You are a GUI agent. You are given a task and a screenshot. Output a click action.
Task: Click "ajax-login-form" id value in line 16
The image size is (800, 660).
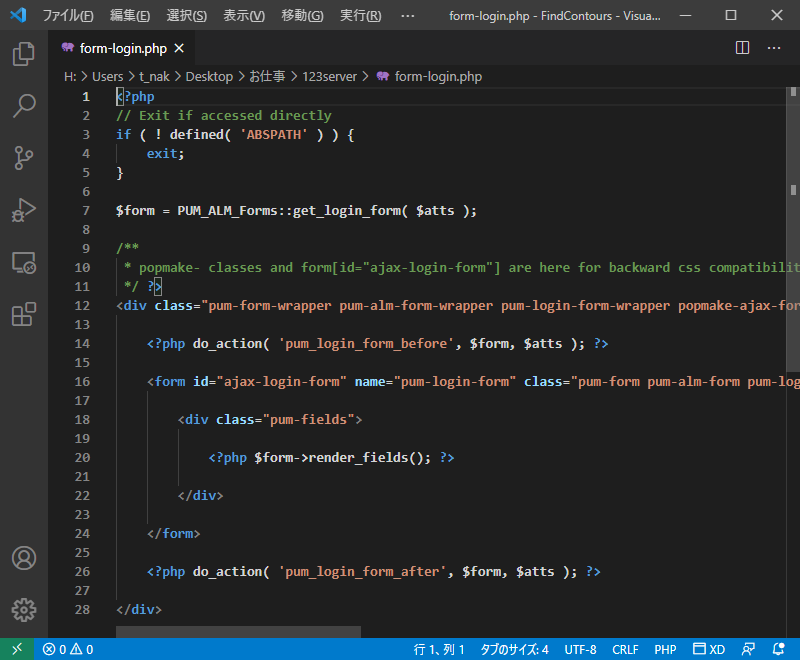[x=282, y=382]
